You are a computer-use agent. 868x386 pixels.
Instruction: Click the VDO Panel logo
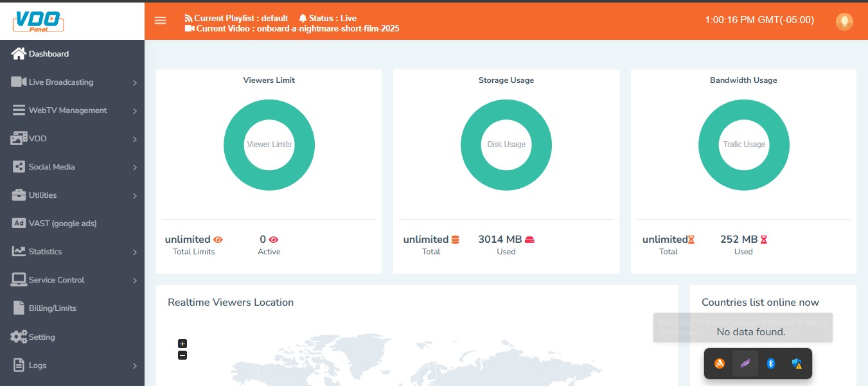[x=39, y=20]
